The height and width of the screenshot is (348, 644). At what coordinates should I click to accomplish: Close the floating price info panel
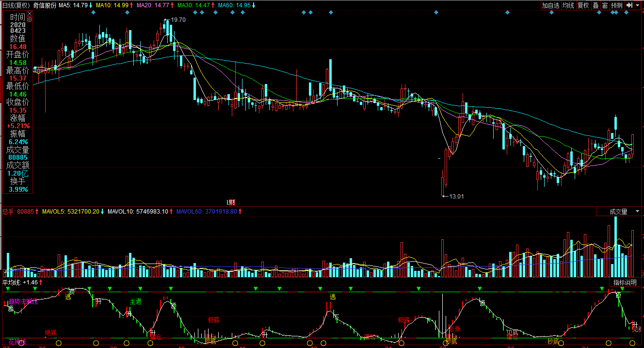coord(29,14)
